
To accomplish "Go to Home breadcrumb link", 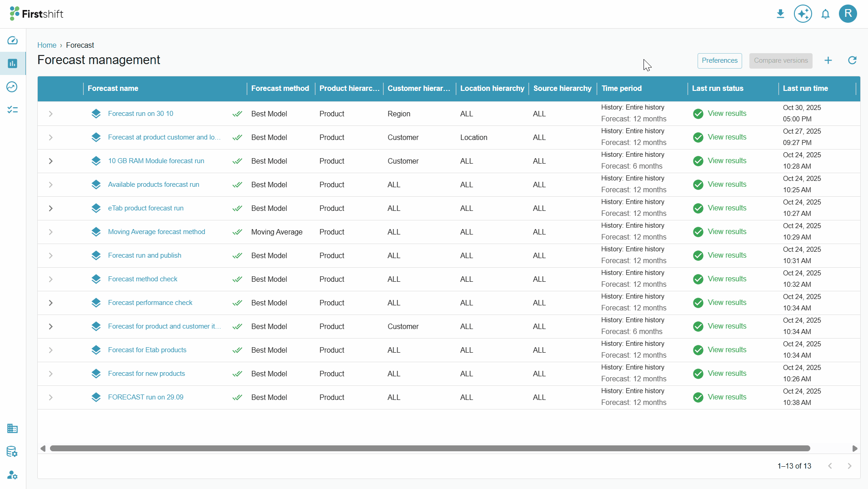I will point(47,45).
